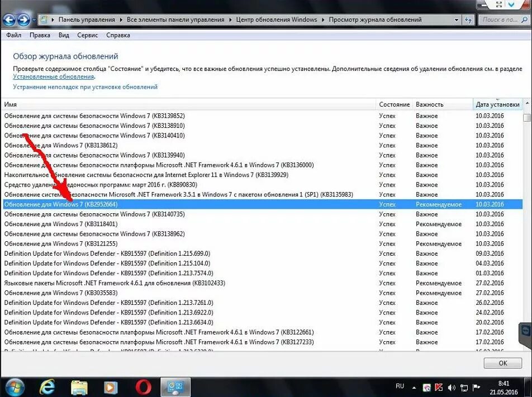532x397 pixels.
Task: Select highlighted row Обновление для Windows 7 (KB2952664)
Action: pos(262,204)
